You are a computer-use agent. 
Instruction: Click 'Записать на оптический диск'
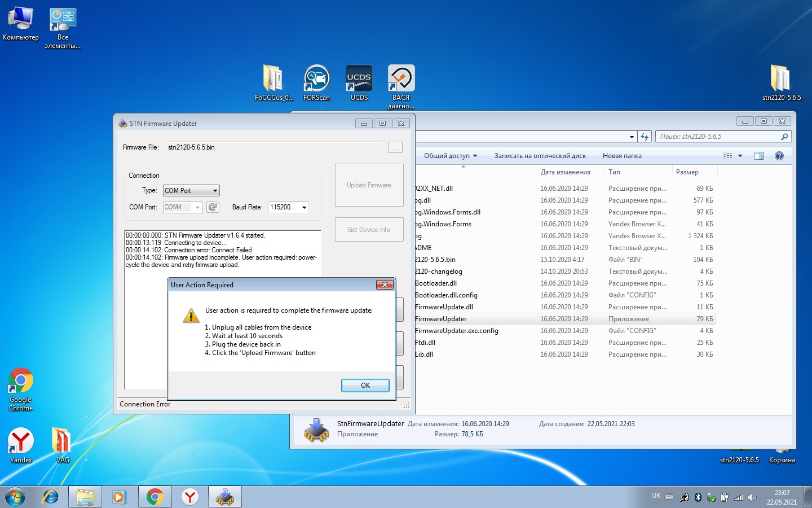click(x=540, y=156)
